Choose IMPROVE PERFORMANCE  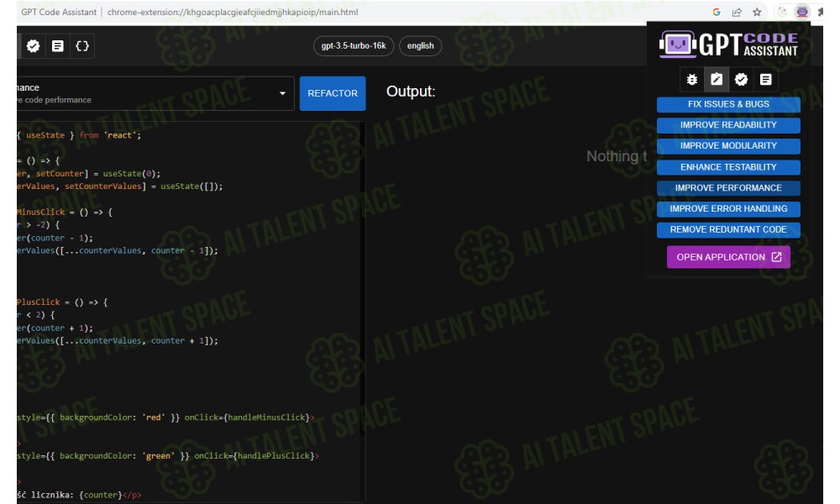tap(728, 188)
